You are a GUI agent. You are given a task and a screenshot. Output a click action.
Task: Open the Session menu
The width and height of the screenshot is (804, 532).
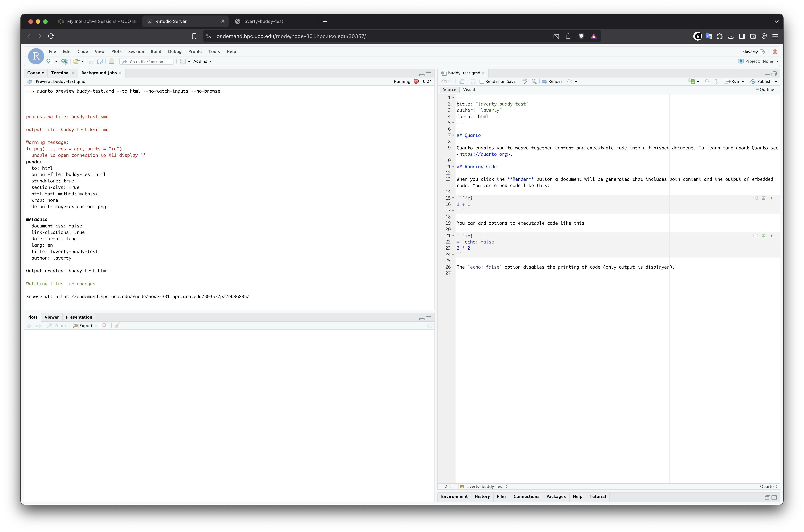click(x=136, y=52)
